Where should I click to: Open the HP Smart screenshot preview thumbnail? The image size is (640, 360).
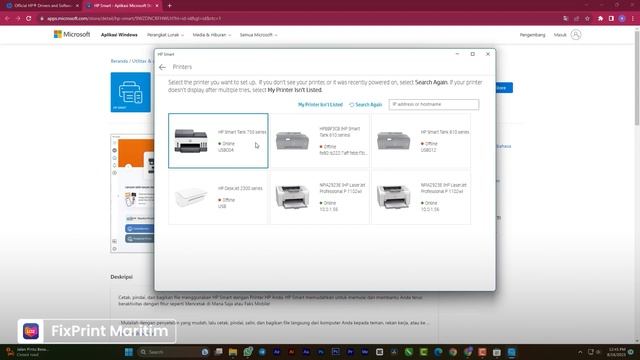pos(133,193)
